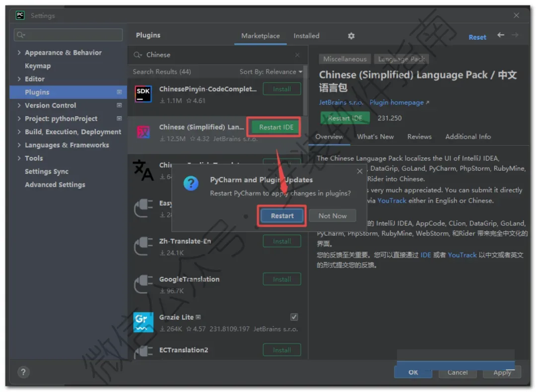Click the Plugins row project-level marker icon
Viewport: 536px width, 392px height.
(x=119, y=92)
